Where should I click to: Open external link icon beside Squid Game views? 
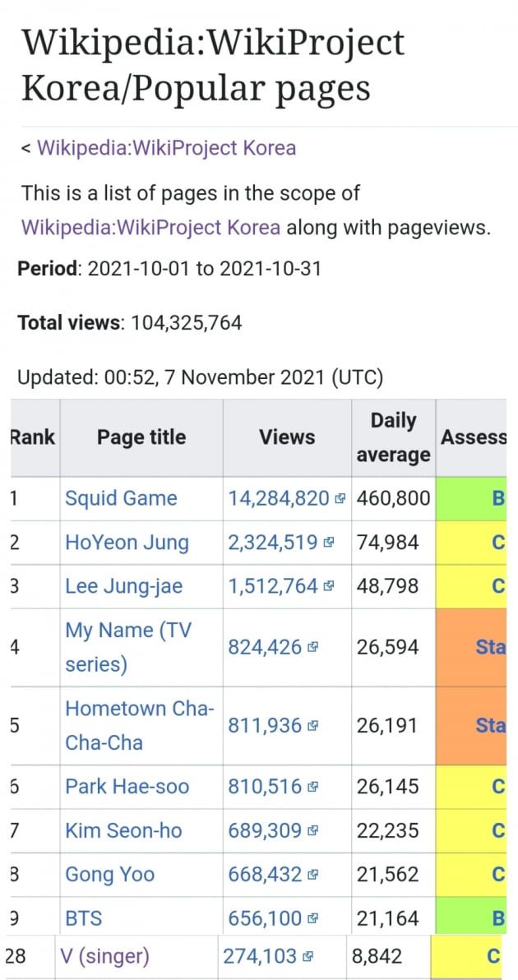[x=340, y=499]
